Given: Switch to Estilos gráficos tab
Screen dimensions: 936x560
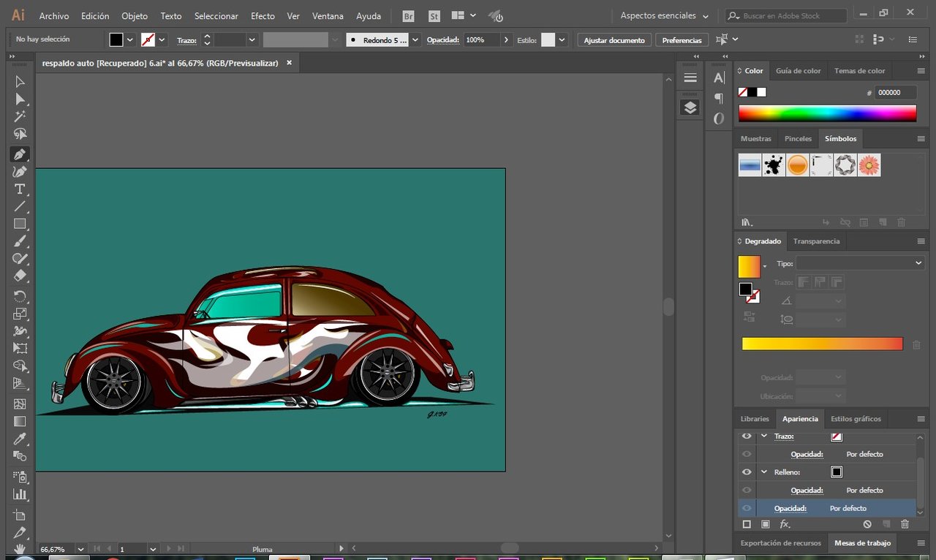Looking at the screenshot, I should pos(856,419).
